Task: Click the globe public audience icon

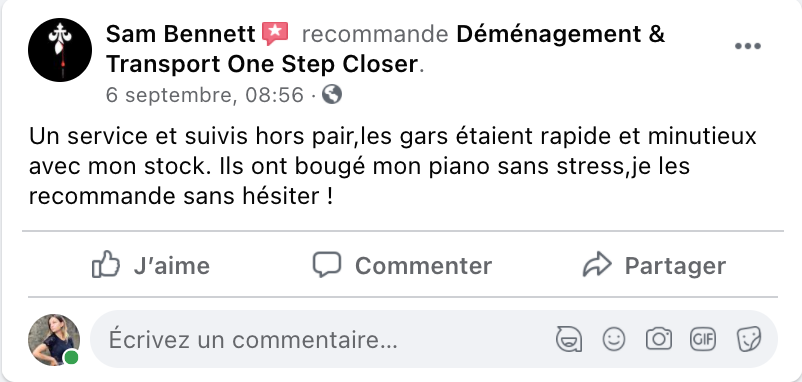Action: (x=332, y=95)
